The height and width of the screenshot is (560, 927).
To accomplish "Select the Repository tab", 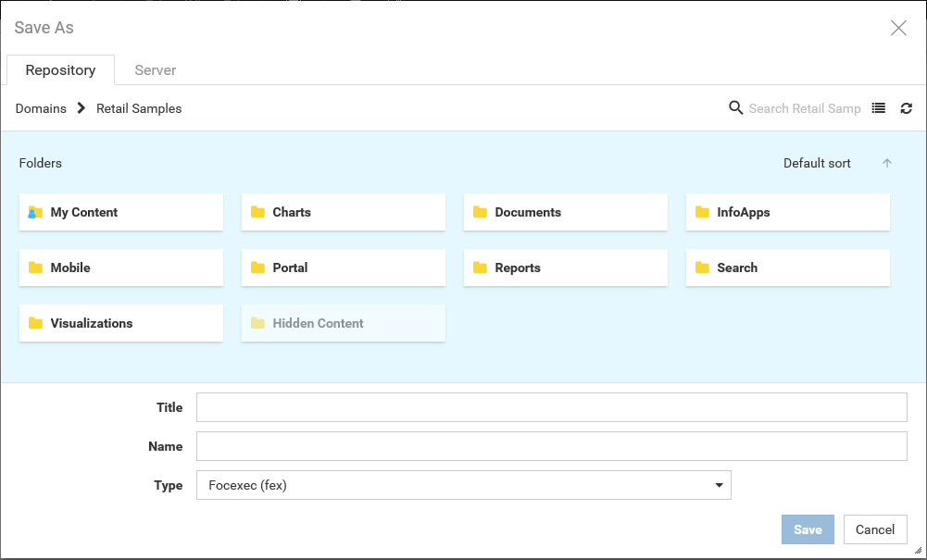I will tap(60, 70).
